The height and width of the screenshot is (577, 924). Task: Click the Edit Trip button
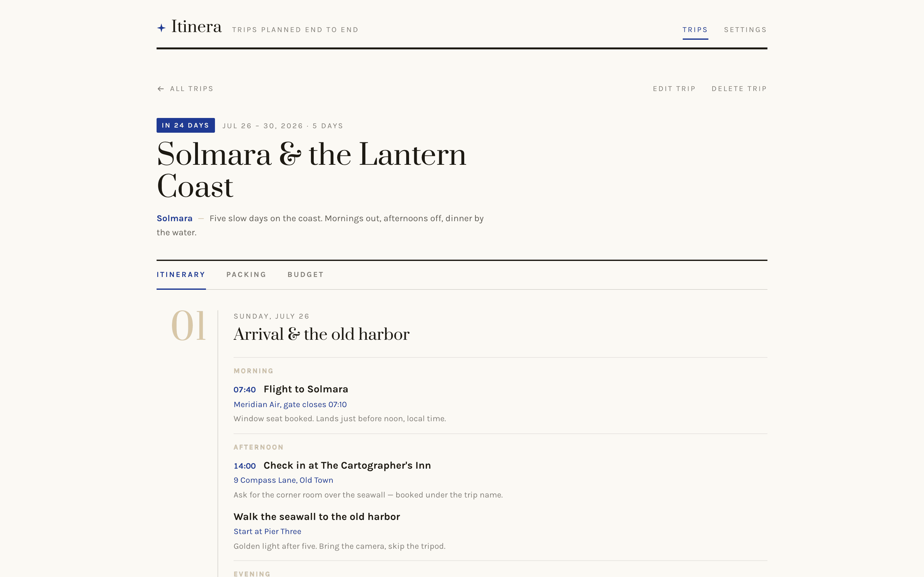(674, 89)
